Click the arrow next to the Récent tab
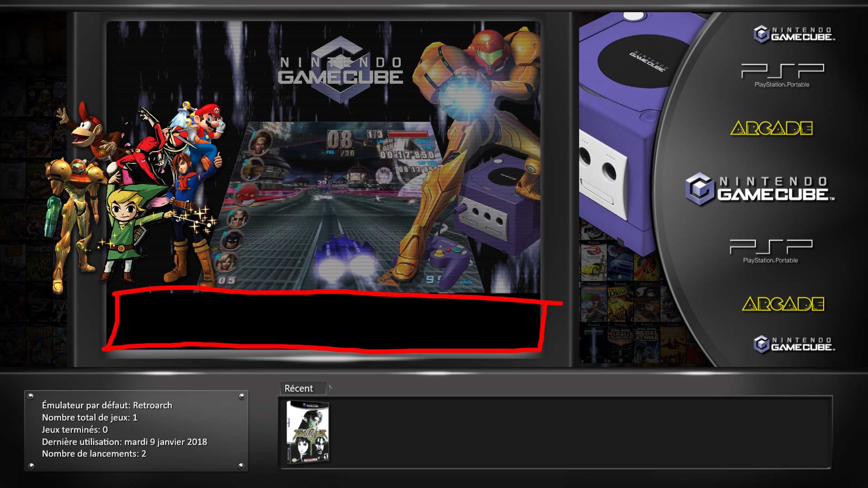The width and height of the screenshot is (868, 488). click(330, 388)
